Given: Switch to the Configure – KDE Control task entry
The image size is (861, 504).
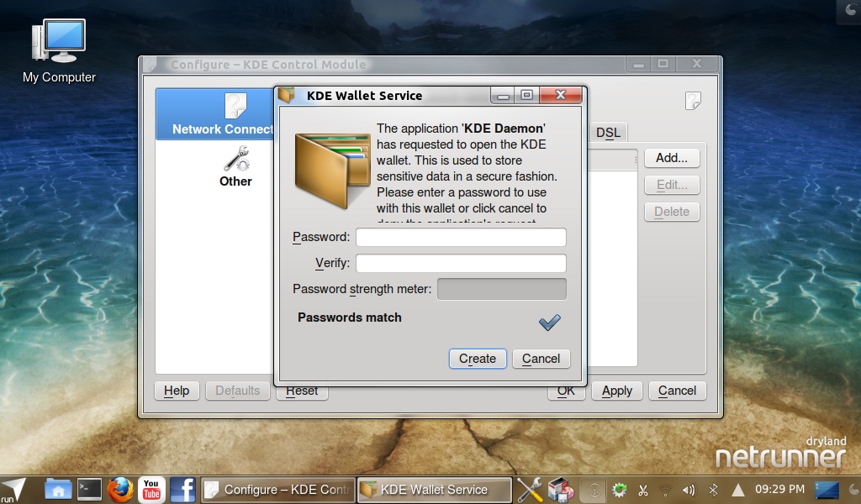Looking at the screenshot, I should pyautogui.click(x=277, y=490).
